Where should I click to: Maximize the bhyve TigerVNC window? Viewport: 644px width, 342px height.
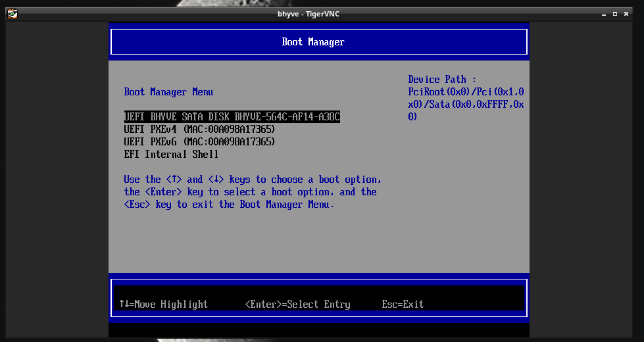(x=615, y=13)
